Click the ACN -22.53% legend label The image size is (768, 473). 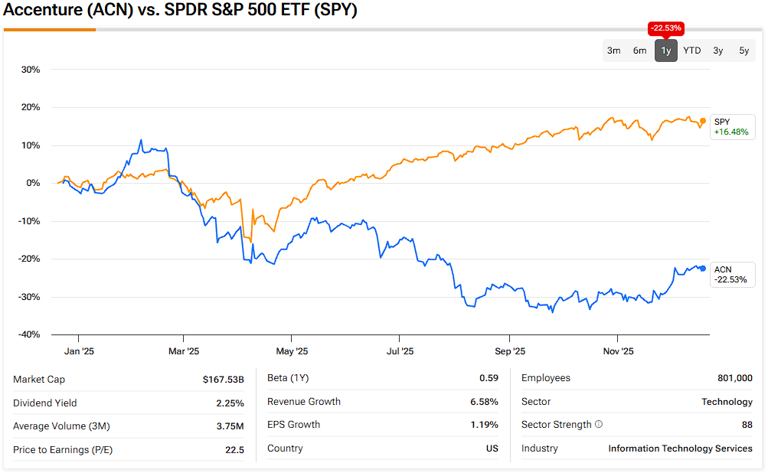tap(730, 274)
